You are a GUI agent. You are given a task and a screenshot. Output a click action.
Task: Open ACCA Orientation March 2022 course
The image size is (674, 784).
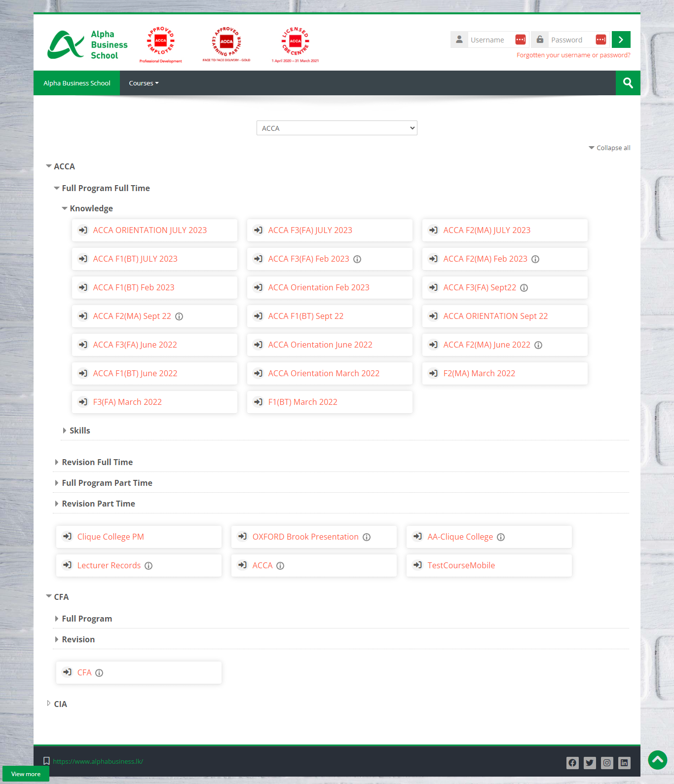coord(324,373)
